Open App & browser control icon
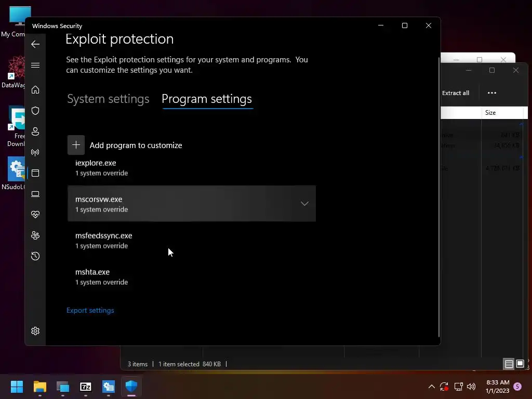Image resolution: width=532 pixels, height=399 pixels. click(35, 173)
